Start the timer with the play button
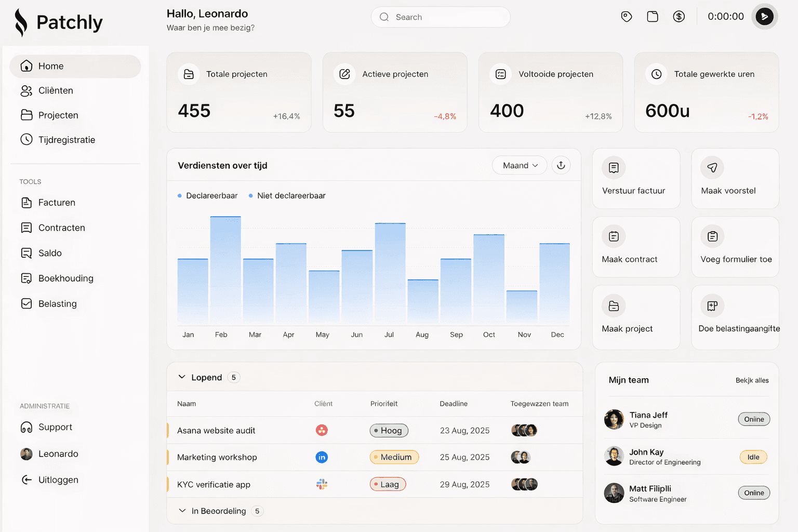The image size is (798, 532). tap(764, 16)
